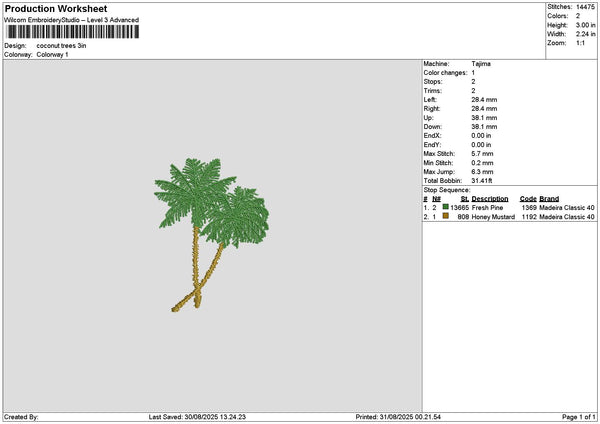Click the Total Bobbin value 31.41ft
Viewport: 600px width, 424px height.
click(482, 181)
